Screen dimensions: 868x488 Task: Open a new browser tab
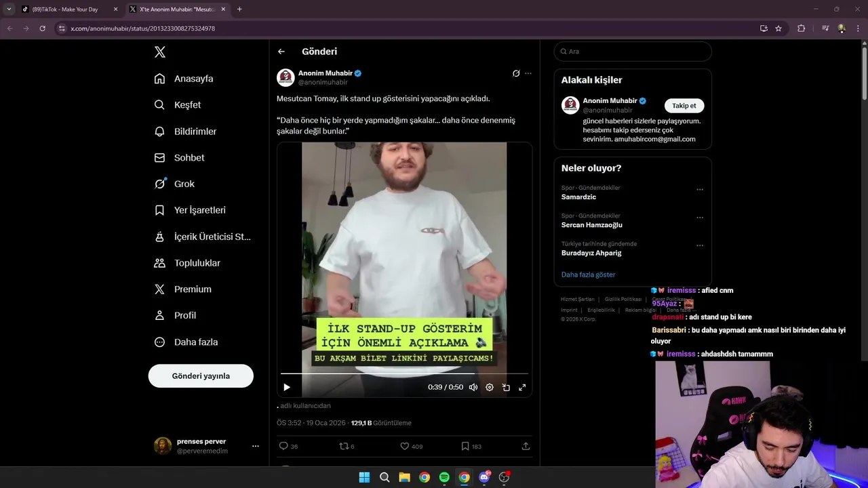[239, 9]
